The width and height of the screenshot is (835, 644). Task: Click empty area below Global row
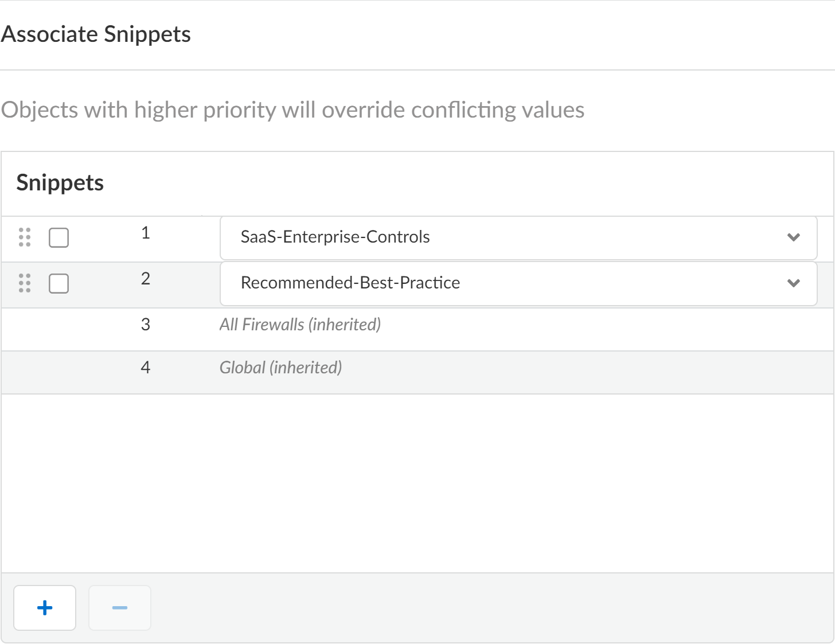click(x=417, y=482)
